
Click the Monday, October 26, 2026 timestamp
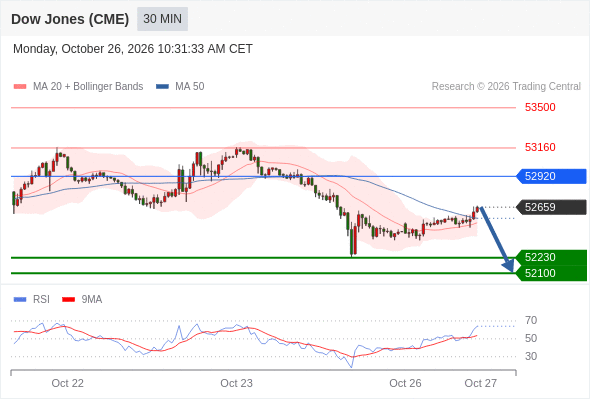click(x=133, y=49)
